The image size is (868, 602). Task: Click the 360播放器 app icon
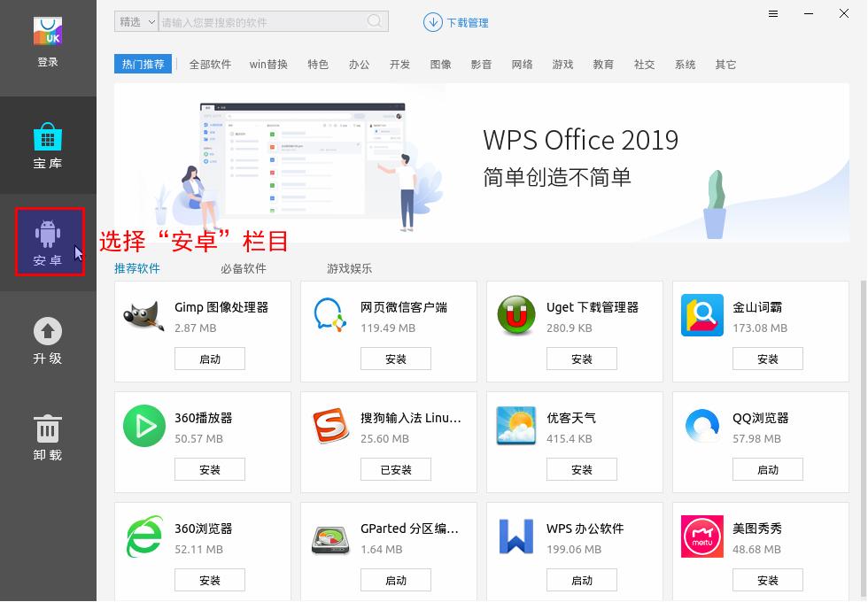pyautogui.click(x=143, y=426)
